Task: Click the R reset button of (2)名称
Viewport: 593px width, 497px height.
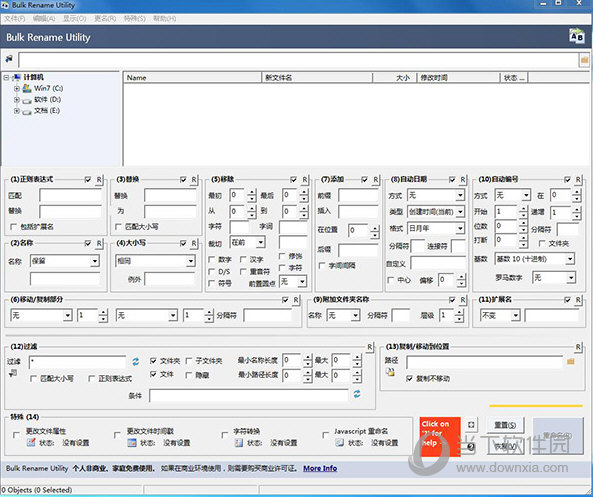Action: point(99,243)
